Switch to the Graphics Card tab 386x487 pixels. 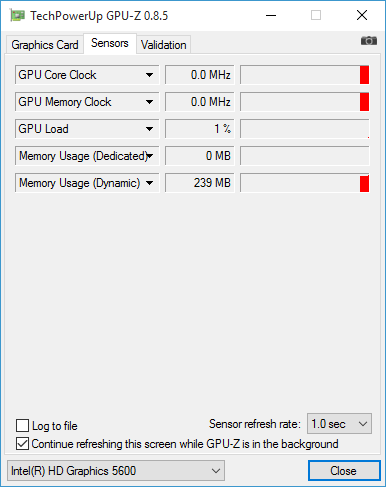(45, 45)
